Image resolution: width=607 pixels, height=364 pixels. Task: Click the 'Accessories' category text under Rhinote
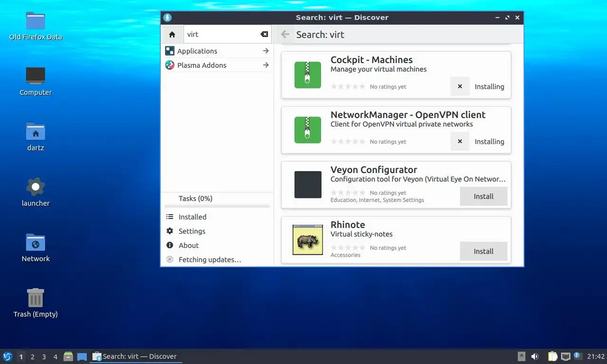coord(345,255)
